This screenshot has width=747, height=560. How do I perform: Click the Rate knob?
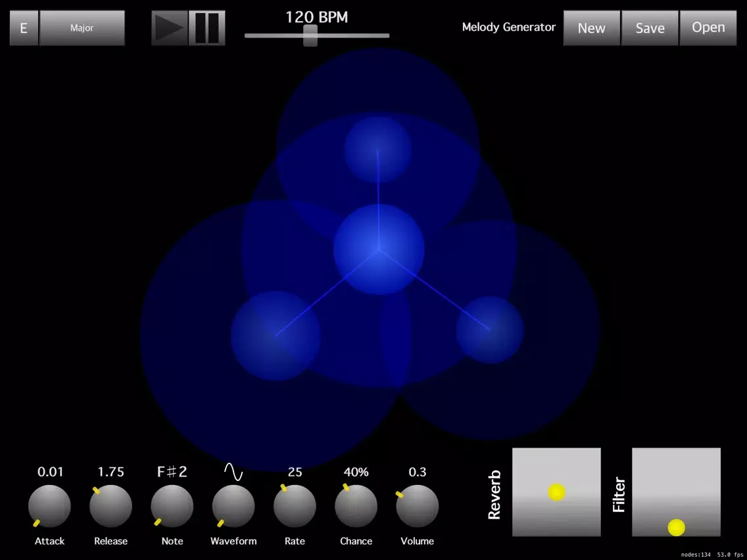click(295, 506)
